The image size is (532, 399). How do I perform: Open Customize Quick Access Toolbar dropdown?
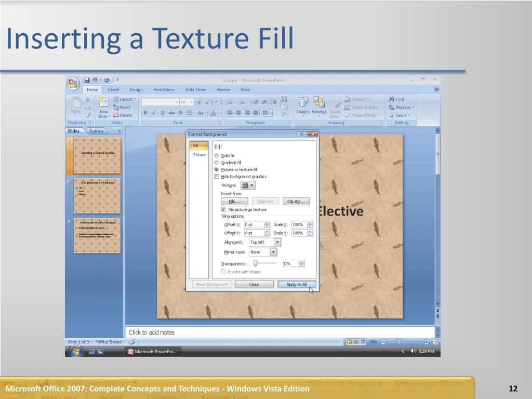coord(118,80)
